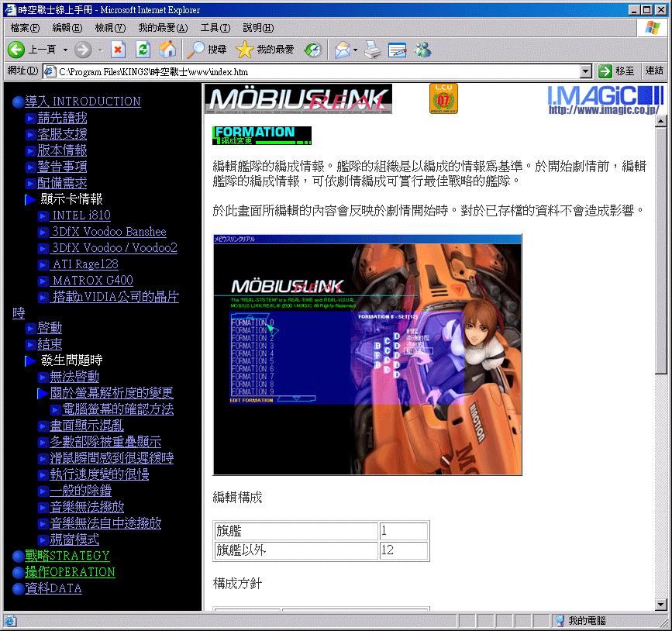
Task: Open the 工具(T) menu
Action: click(215, 28)
